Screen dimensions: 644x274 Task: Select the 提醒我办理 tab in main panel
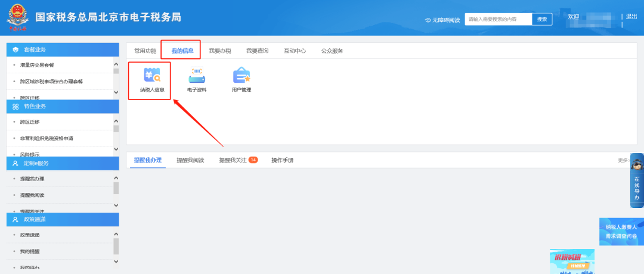click(148, 160)
